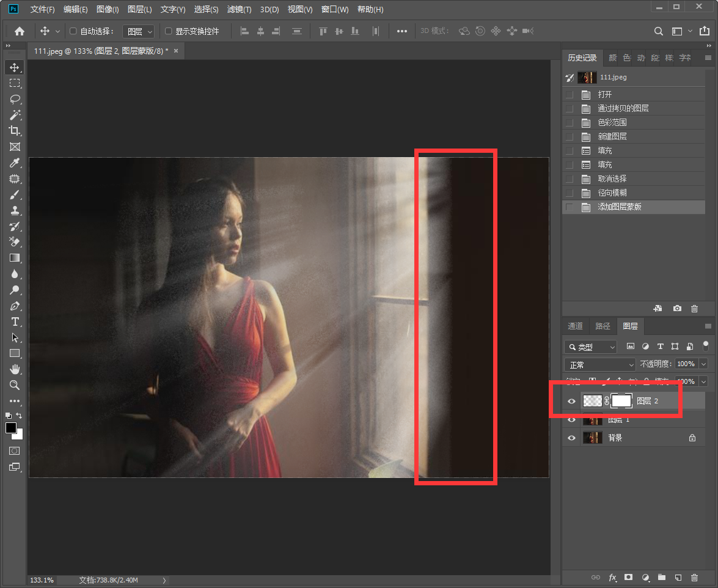718x588 pixels.
Task: Select the Eyedropper tool
Action: [x=15, y=163]
